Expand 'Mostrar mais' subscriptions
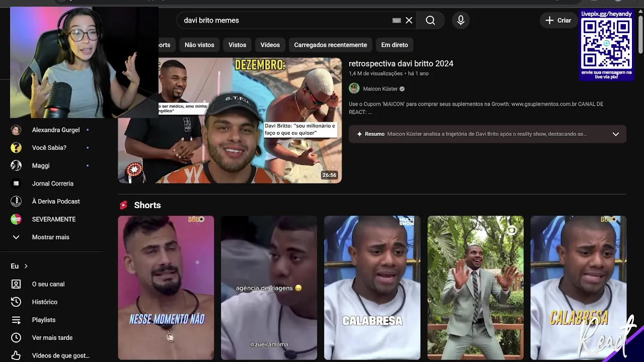This screenshot has width=644, height=362. [x=51, y=237]
